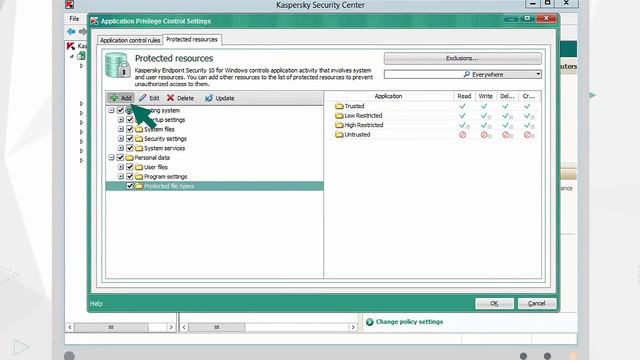The width and height of the screenshot is (640, 360).
Task: Click the System files folder icon
Action: [x=139, y=129]
